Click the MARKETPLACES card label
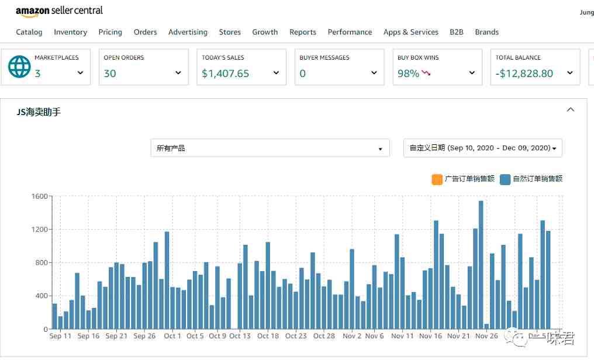This screenshot has height=364, width=594. pyautogui.click(x=57, y=58)
